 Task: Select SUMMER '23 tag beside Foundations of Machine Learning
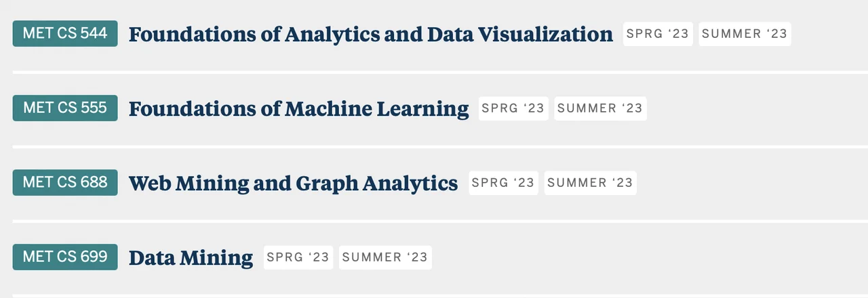[600, 108]
